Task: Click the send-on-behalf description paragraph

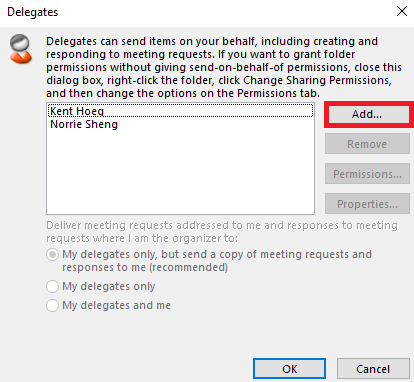Action: (224, 67)
